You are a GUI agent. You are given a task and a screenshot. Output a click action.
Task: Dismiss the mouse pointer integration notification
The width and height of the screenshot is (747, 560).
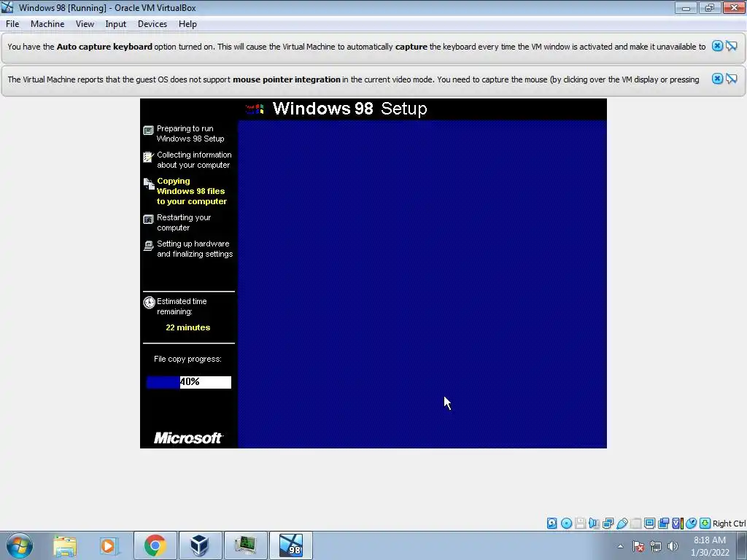coord(717,79)
